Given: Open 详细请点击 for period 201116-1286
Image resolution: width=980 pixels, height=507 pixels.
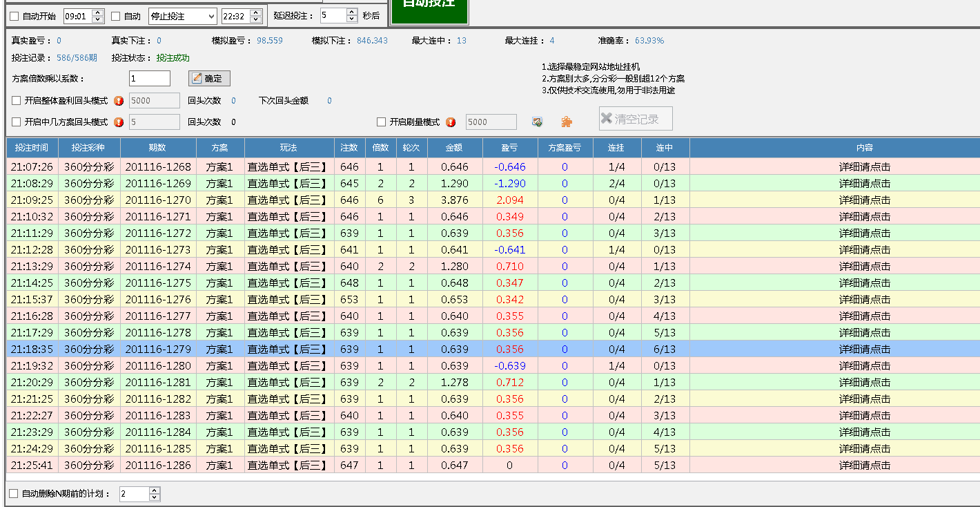Looking at the screenshot, I should click(865, 466).
